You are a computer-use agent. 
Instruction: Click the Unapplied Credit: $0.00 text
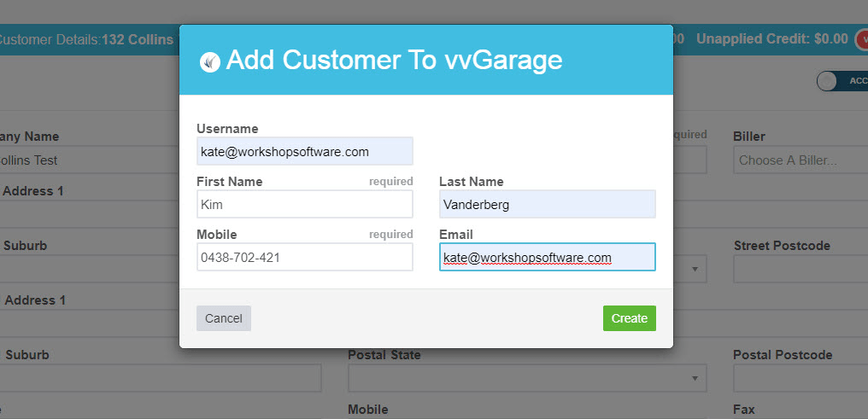pyautogui.click(x=771, y=38)
